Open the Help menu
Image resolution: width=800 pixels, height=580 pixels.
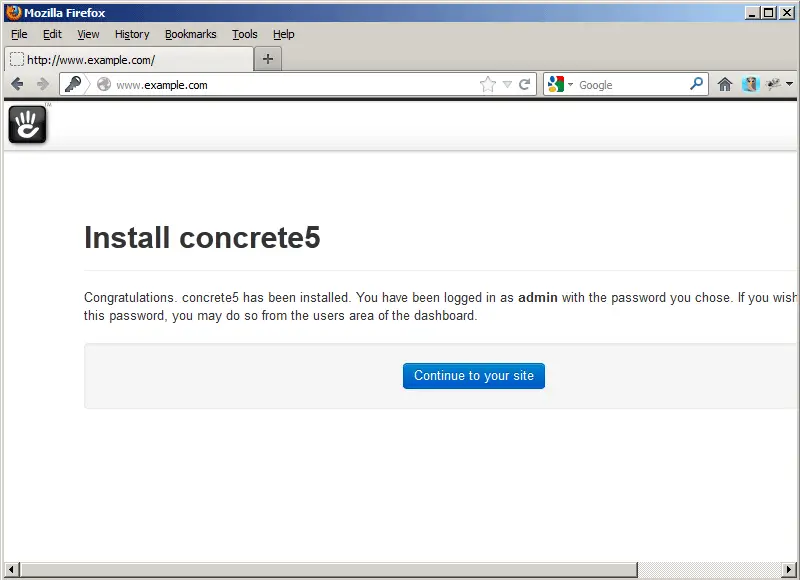[x=284, y=34]
